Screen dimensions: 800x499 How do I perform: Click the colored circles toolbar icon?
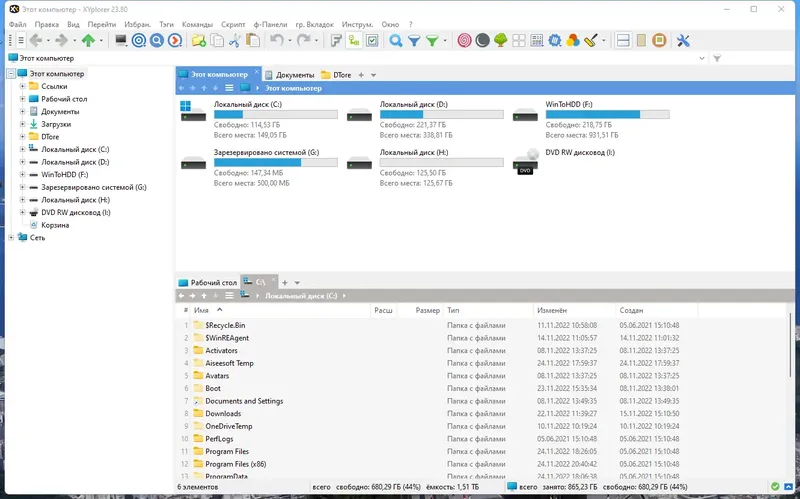coord(573,40)
